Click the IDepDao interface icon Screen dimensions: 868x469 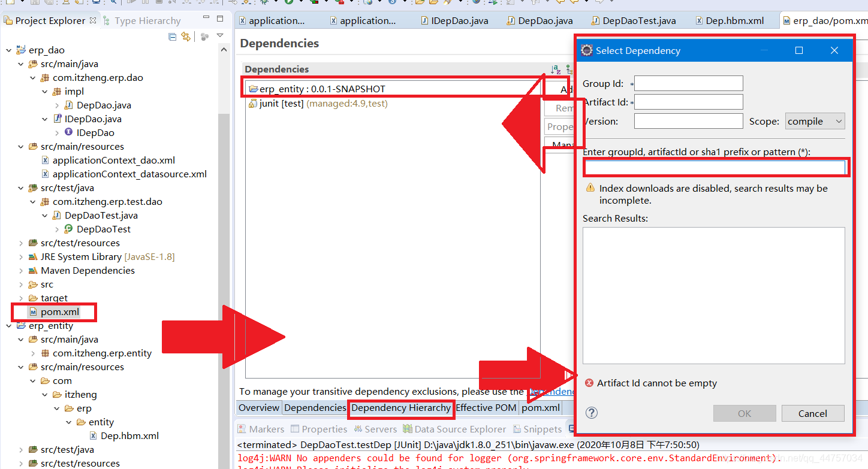click(69, 132)
